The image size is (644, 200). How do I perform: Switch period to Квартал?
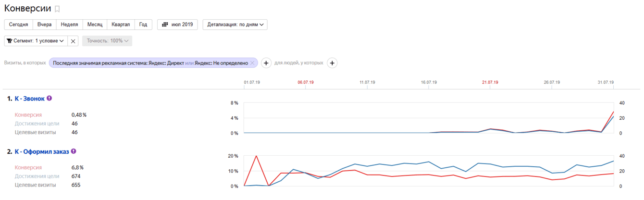click(x=120, y=25)
